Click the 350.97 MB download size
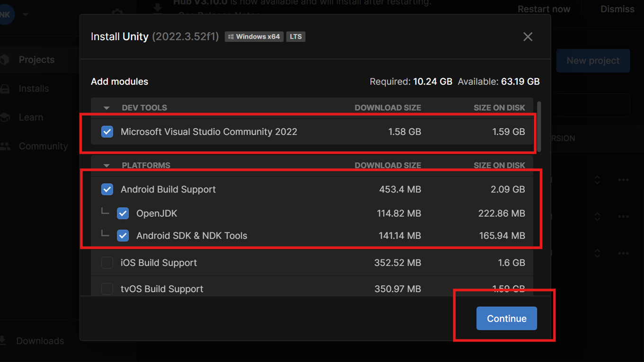This screenshot has height=362, width=644. pyautogui.click(x=397, y=289)
